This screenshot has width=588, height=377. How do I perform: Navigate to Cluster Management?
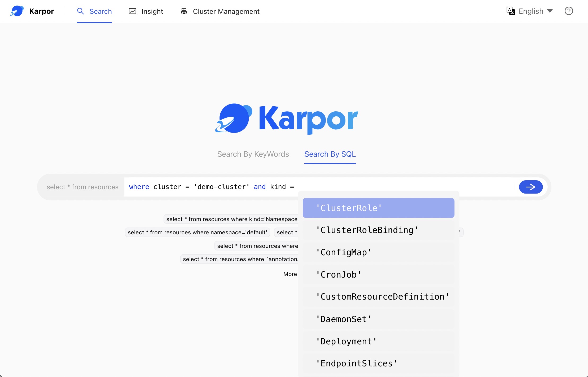[226, 11]
